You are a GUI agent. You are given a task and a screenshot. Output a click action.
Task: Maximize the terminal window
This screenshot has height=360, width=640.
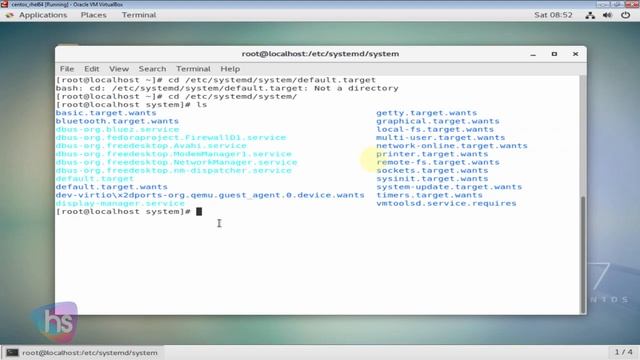coord(554,54)
